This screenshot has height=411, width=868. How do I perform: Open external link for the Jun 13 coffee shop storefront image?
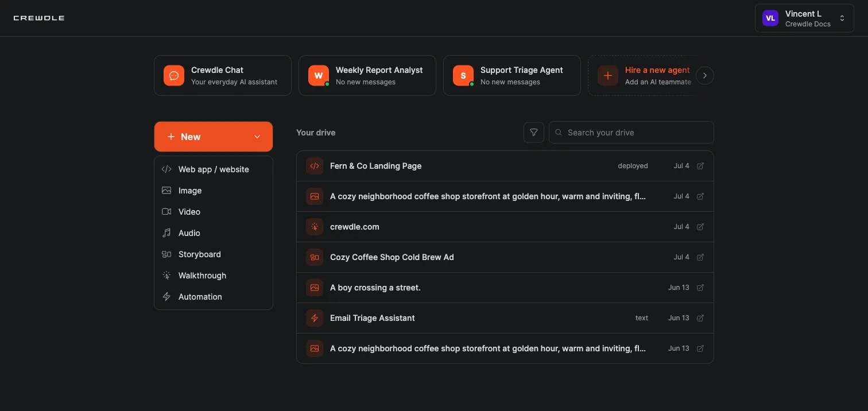tap(700, 348)
